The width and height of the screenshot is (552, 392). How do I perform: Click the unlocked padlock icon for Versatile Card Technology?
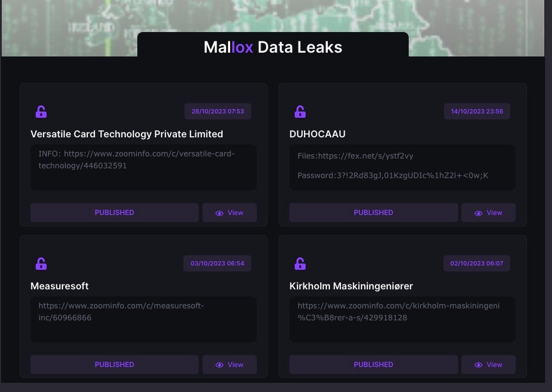coord(41,112)
